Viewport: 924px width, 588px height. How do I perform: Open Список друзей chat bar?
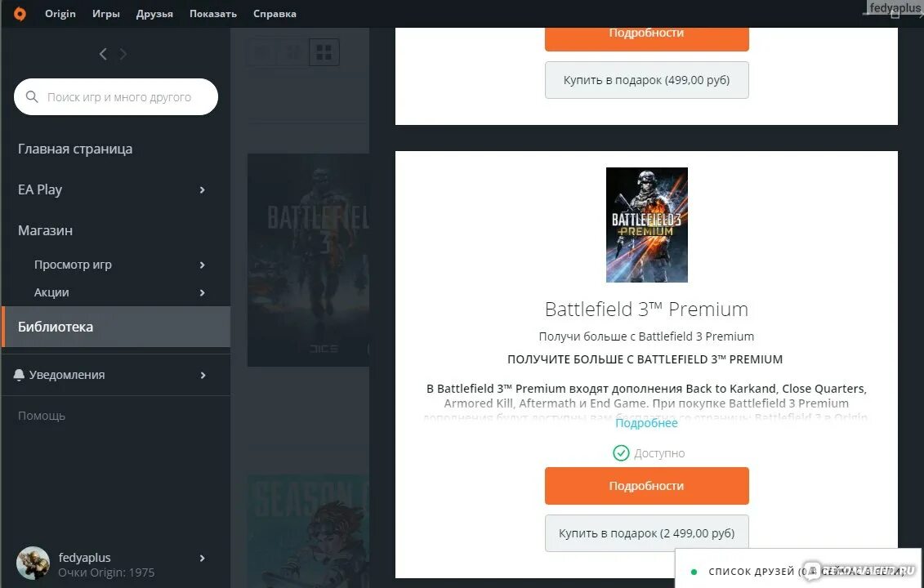tap(798, 569)
